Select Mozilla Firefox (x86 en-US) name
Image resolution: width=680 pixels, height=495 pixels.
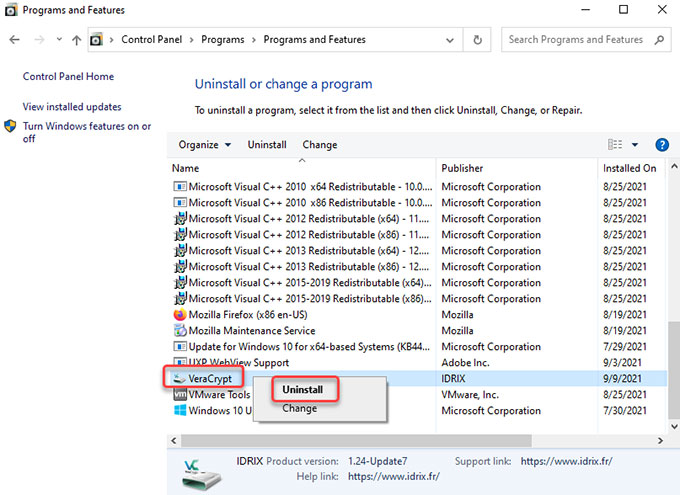(248, 315)
